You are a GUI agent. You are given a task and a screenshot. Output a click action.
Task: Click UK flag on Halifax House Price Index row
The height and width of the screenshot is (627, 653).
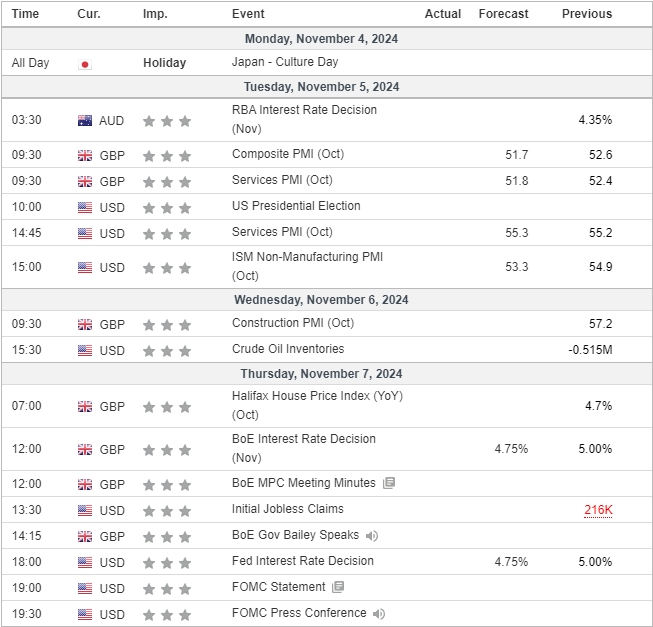[x=85, y=406]
